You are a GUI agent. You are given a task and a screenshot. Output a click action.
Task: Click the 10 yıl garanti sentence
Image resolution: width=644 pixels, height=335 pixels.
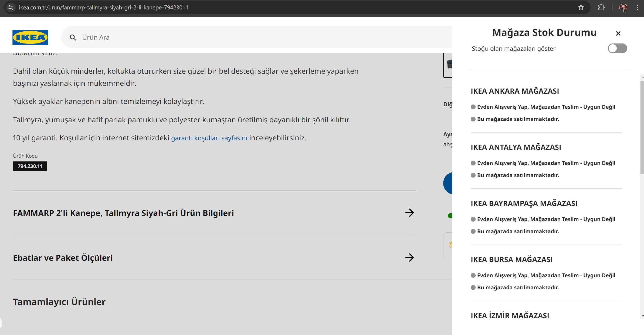pos(160,138)
